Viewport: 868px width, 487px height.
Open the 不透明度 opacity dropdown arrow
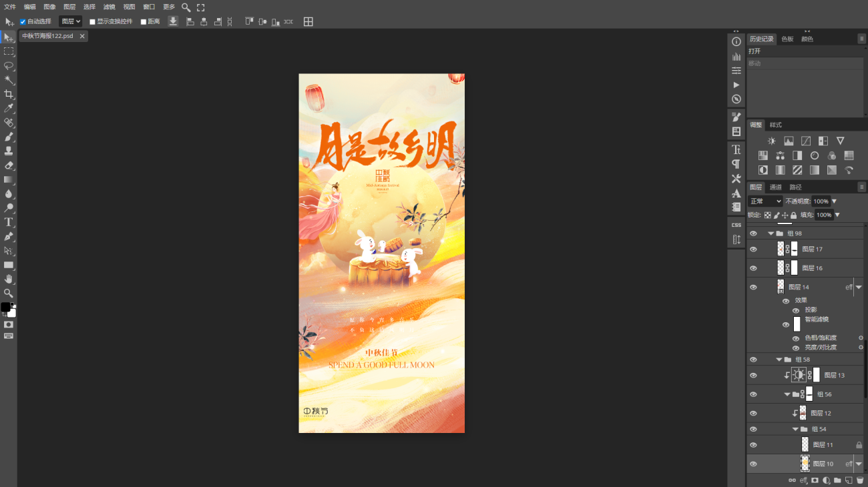point(834,201)
